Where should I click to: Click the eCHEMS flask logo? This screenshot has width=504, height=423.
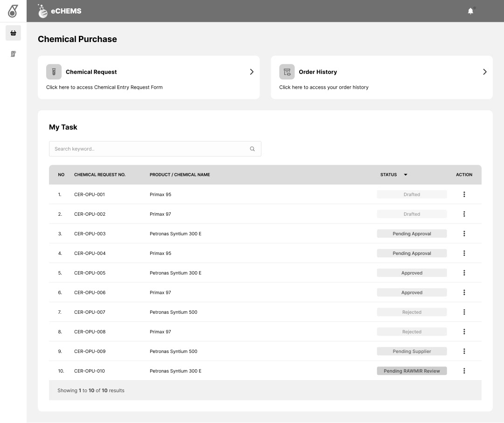point(43,11)
